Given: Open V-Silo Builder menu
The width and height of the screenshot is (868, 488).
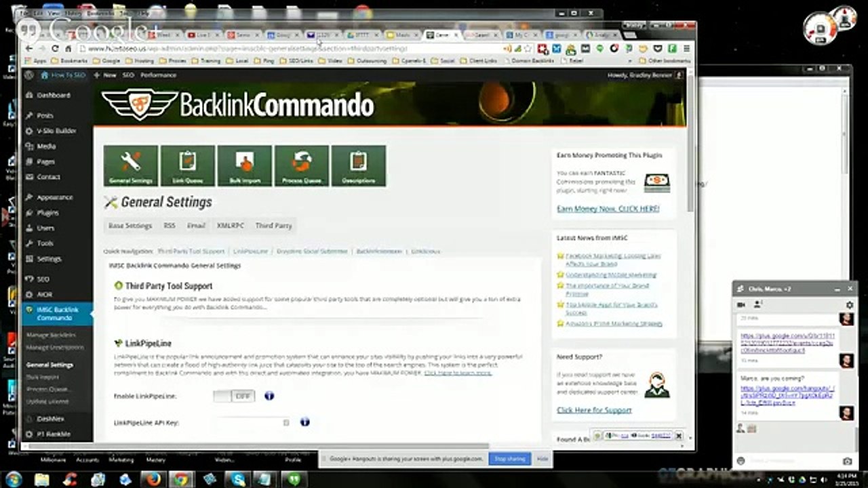Looking at the screenshot, I should click(x=57, y=131).
